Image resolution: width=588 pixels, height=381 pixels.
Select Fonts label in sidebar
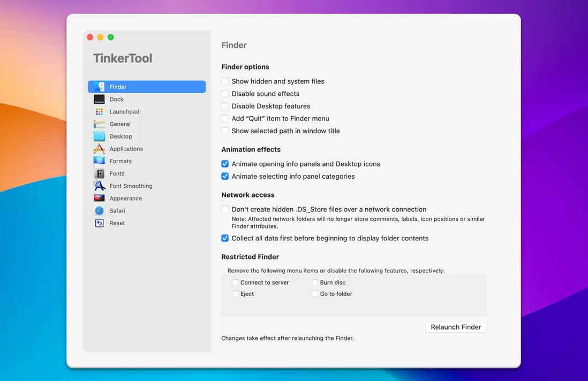click(117, 173)
